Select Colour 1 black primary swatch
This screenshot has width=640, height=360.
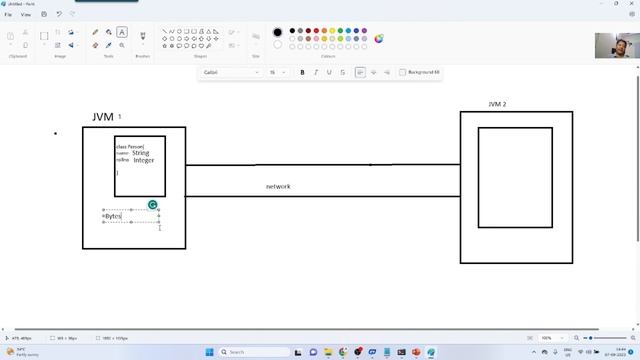(x=278, y=32)
